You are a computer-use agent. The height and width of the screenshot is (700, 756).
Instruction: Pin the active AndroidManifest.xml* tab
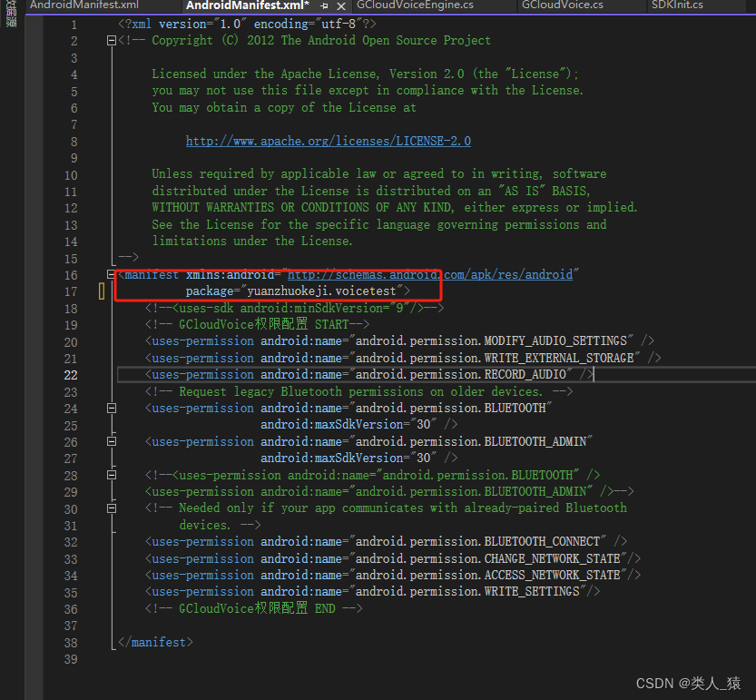point(324,6)
